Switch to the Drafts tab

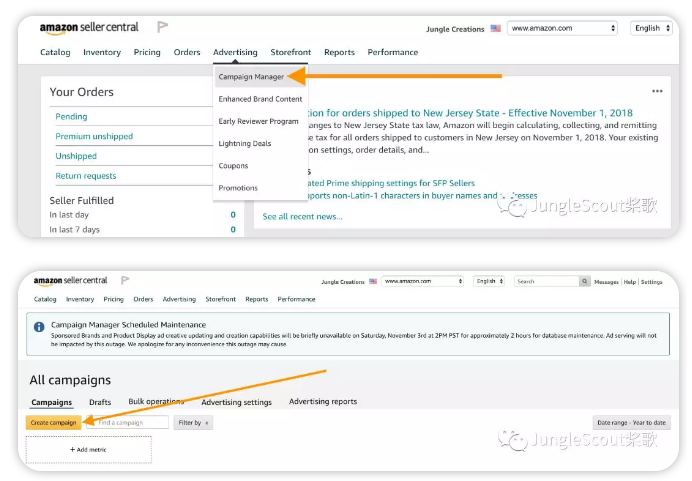point(100,402)
